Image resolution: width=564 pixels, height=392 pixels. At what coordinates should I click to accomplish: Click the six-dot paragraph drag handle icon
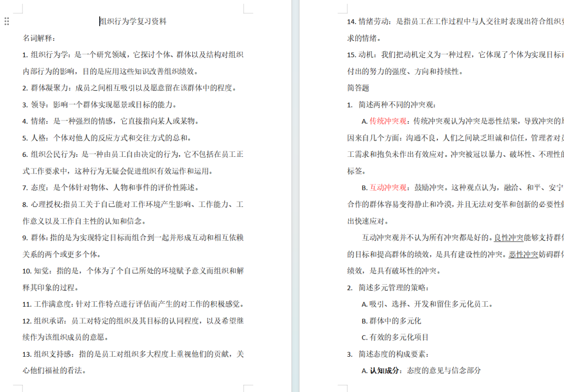tap(7, 21)
